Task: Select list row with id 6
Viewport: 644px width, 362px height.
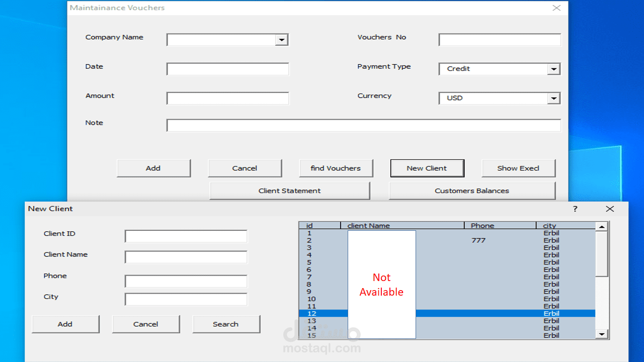Action: coord(447,270)
